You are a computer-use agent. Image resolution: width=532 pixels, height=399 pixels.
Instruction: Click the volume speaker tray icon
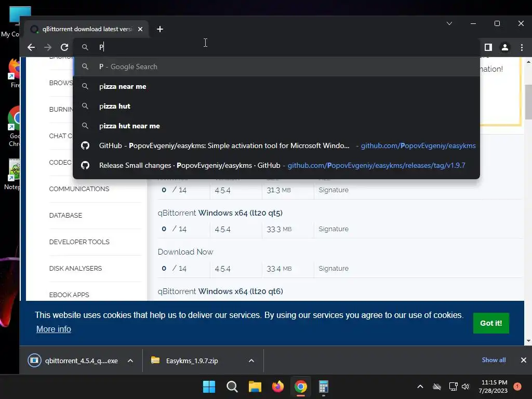coord(465,387)
